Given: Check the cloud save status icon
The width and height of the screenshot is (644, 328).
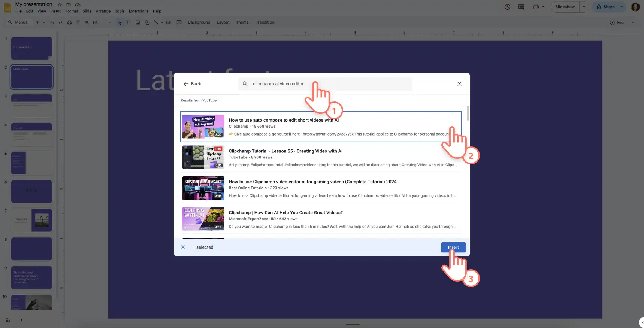Looking at the screenshot, I should pos(78,4).
